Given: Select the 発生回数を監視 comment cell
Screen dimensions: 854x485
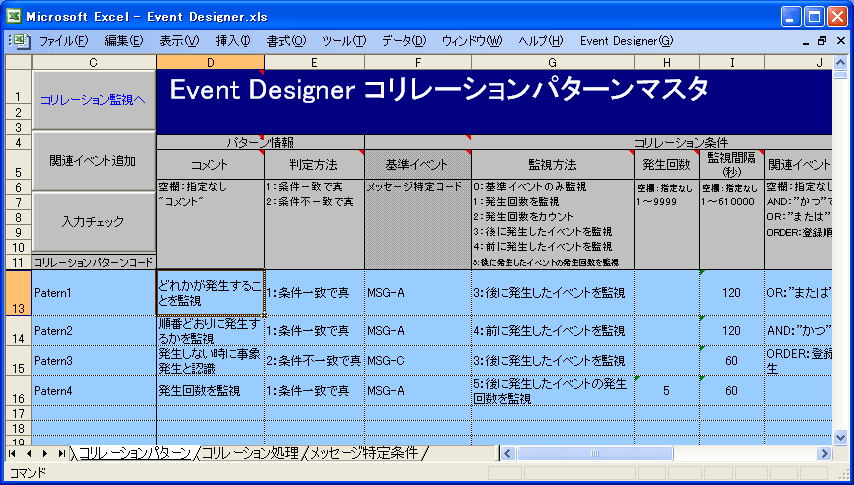Looking at the screenshot, I should coord(210,391).
